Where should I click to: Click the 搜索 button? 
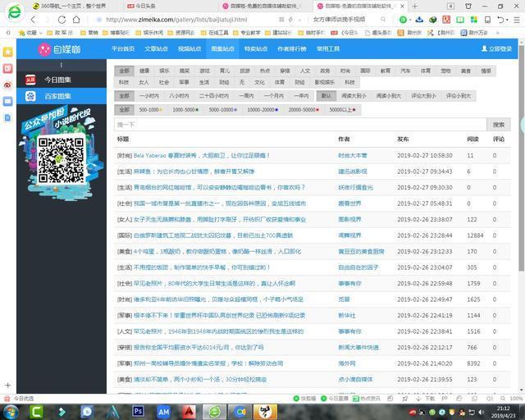(x=498, y=125)
